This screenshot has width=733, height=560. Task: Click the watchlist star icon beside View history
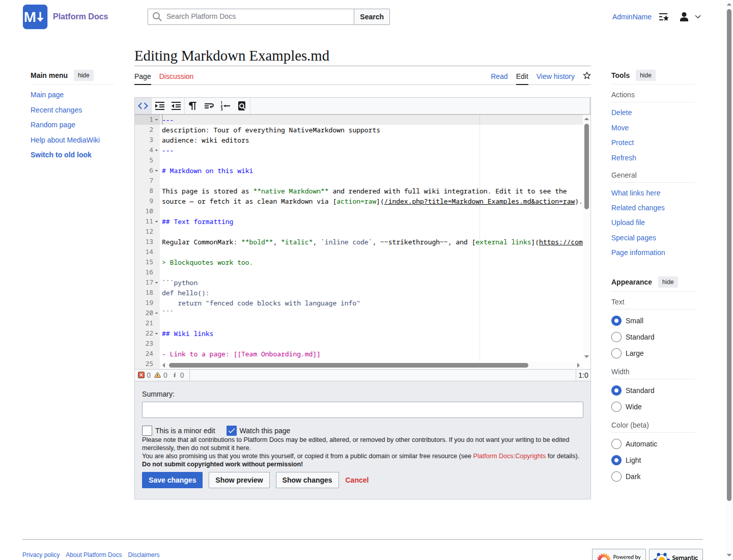tap(587, 76)
